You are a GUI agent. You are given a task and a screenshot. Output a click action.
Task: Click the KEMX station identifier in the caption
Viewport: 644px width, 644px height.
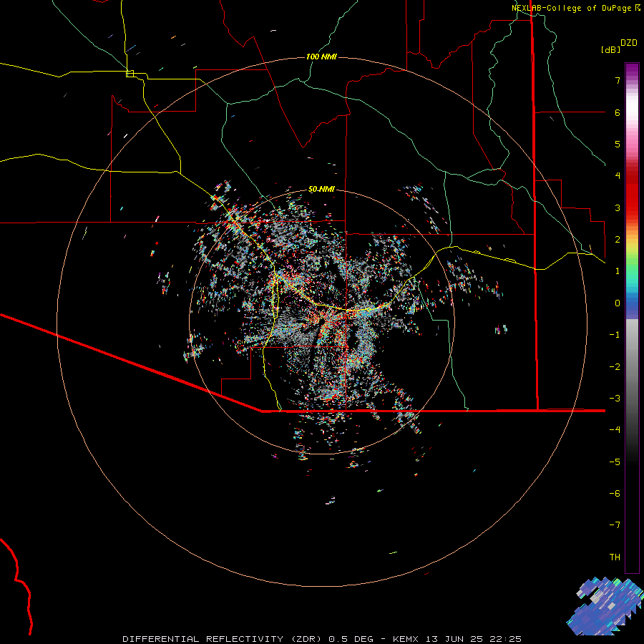tap(406, 639)
